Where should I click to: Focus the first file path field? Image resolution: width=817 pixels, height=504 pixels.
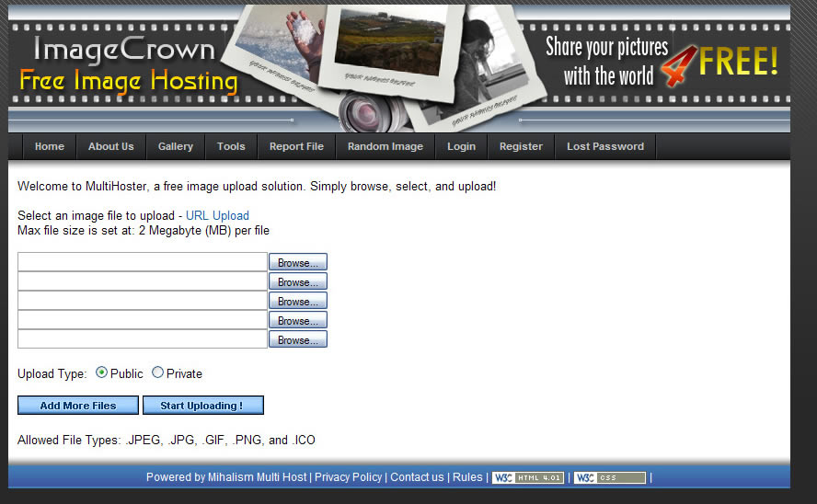pos(143,262)
